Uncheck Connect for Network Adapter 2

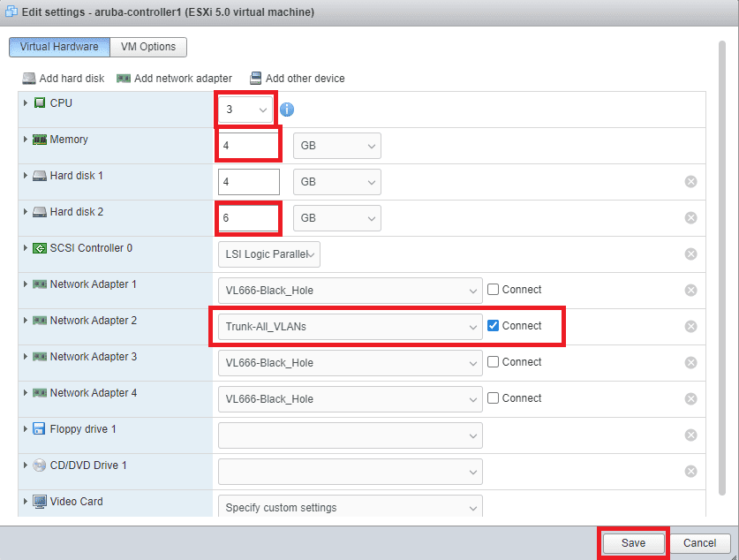pos(493,326)
